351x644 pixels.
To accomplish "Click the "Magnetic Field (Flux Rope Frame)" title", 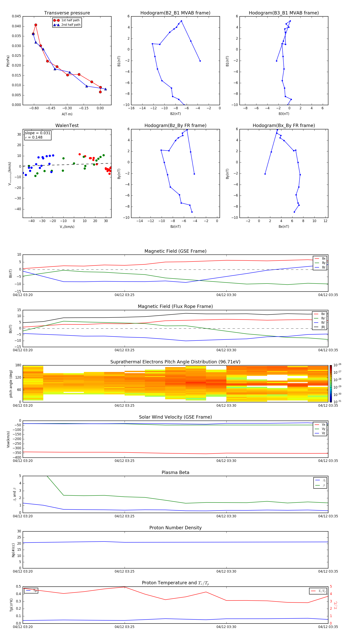I will tap(175, 307).
